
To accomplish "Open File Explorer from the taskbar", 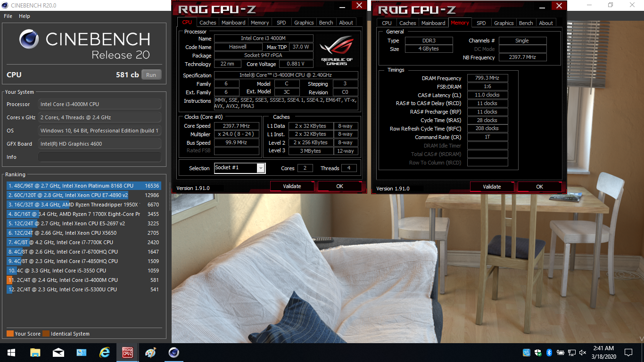I will click(35, 353).
